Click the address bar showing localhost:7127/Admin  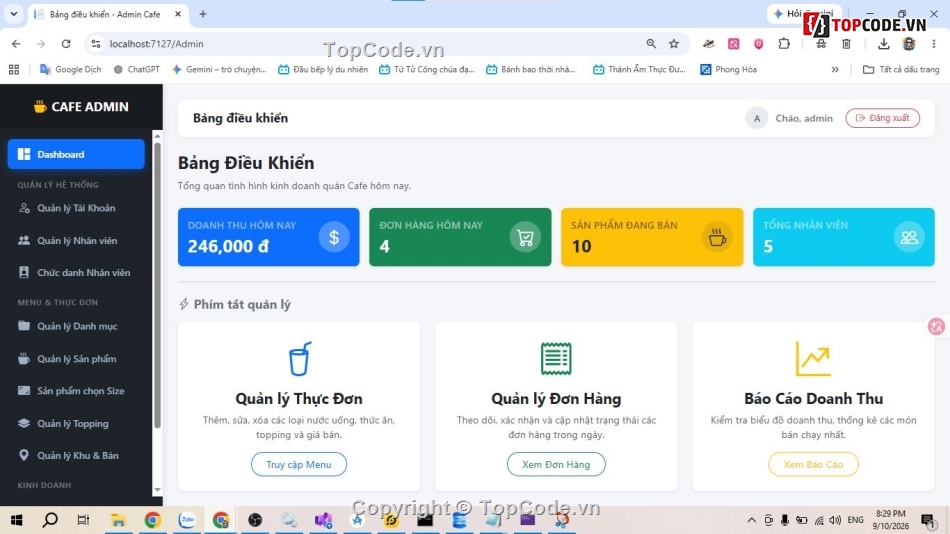[x=364, y=44]
